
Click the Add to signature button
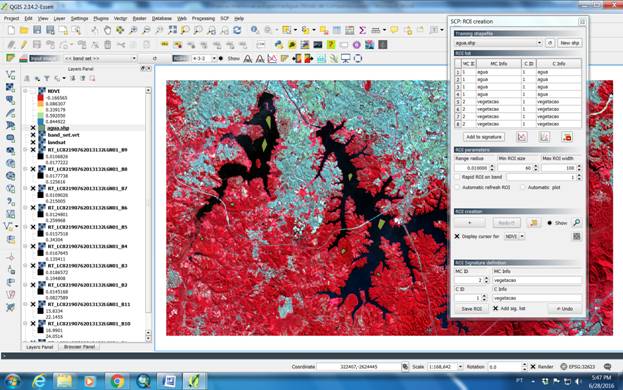[484, 137]
